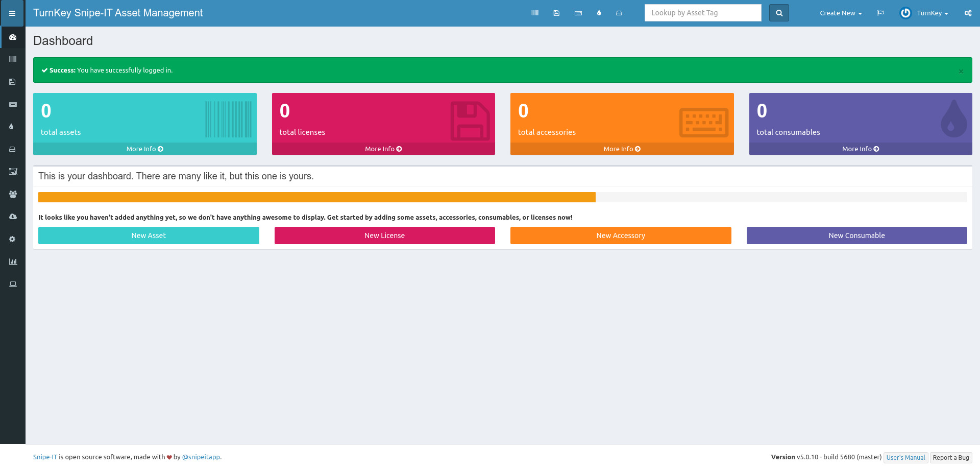980x469 pixels.
Task: Open People users icon in sidebar
Action: pyautogui.click(x=13, y=194)
